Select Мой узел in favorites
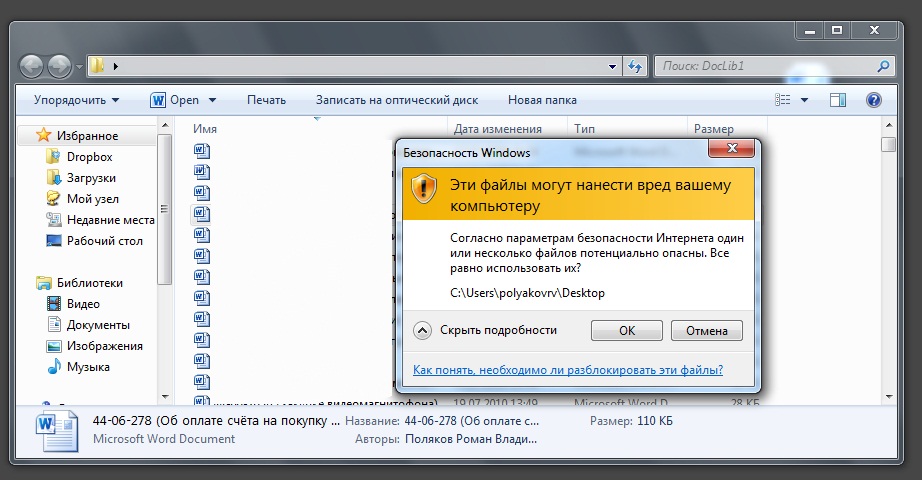 click(x=93, y=199)
